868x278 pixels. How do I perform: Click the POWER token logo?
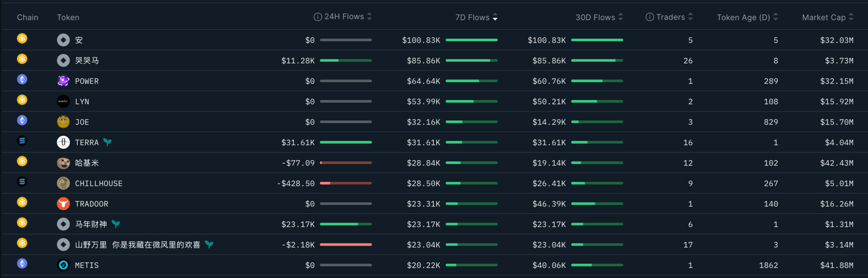point(63,81)
